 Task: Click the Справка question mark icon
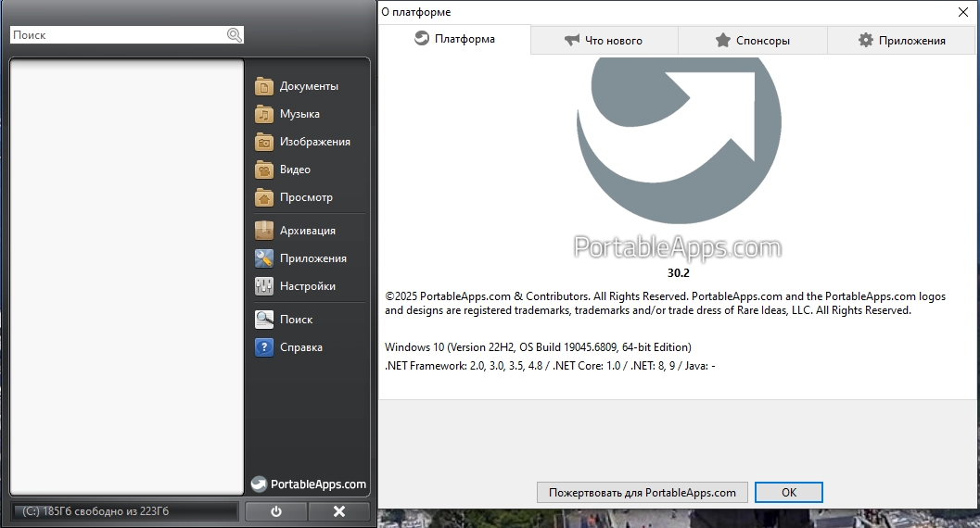pos(264,347)
